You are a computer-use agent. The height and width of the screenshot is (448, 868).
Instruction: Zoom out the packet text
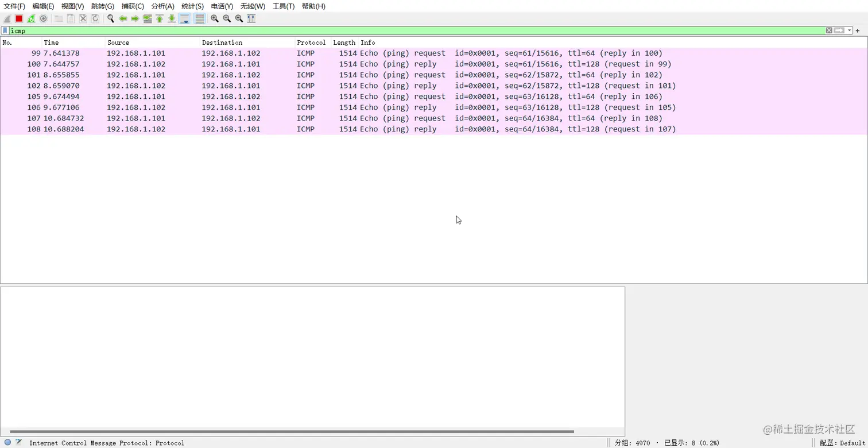(227, 18)
